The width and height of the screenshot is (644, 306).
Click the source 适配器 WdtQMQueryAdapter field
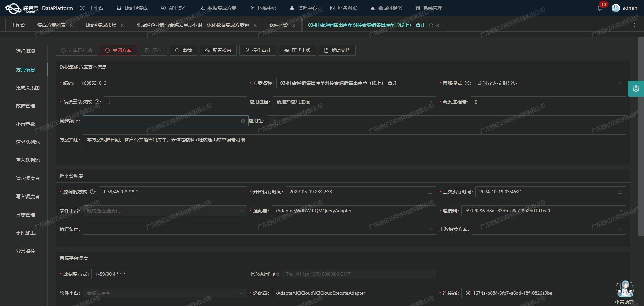pos(354,211)
